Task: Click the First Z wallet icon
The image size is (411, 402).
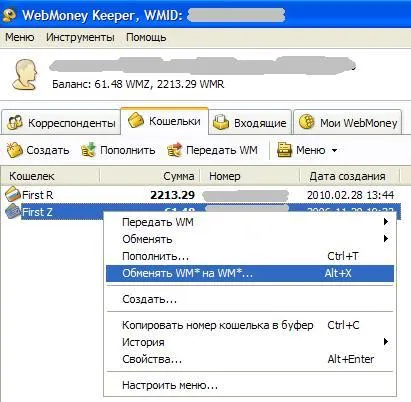Action: pyautogui.click(x=13, y=211)
